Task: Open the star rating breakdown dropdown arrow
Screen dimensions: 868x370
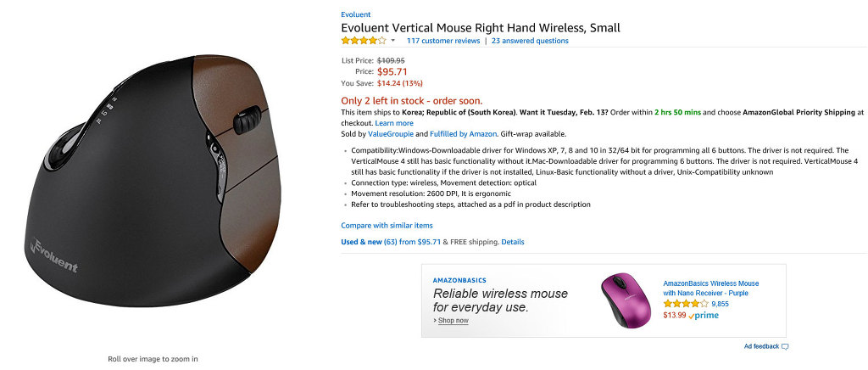Action: [393, 41]
